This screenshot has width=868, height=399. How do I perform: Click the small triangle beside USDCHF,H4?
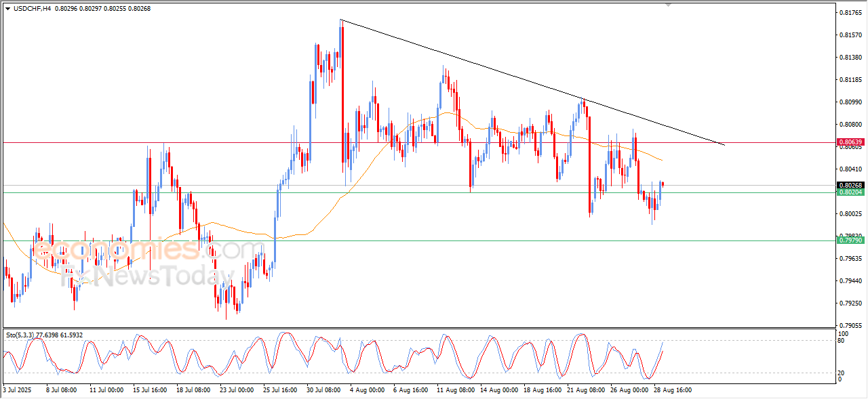click(x=7, y=9)
